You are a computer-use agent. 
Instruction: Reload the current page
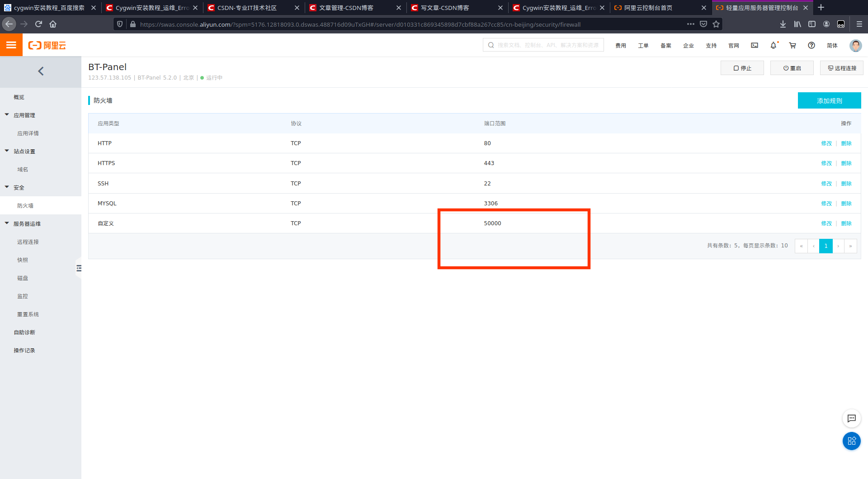(38, 24)
